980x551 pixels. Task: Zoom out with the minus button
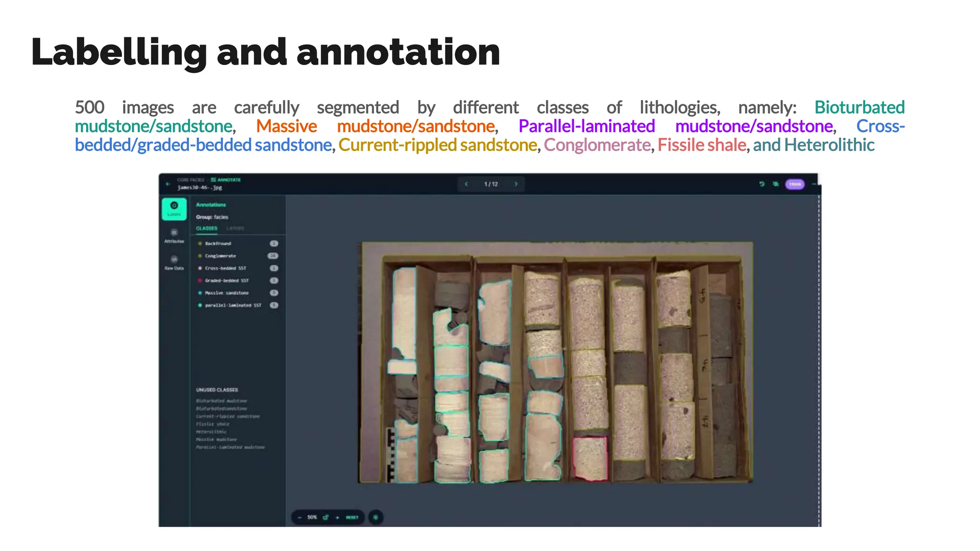[300, 518]
